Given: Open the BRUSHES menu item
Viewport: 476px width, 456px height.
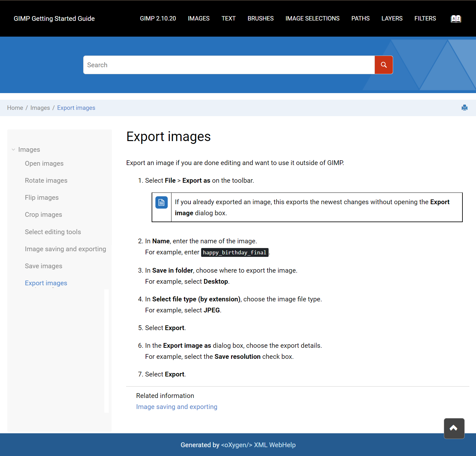Looking at the screenshot, I should pyautogui.click(x=261, y=19).
